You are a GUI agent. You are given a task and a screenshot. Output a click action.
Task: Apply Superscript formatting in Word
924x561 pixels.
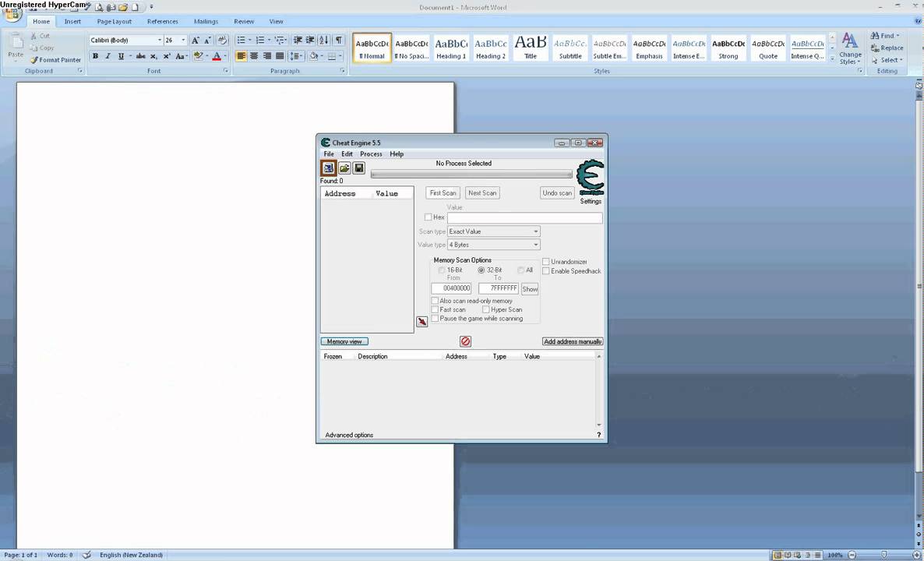167,56
